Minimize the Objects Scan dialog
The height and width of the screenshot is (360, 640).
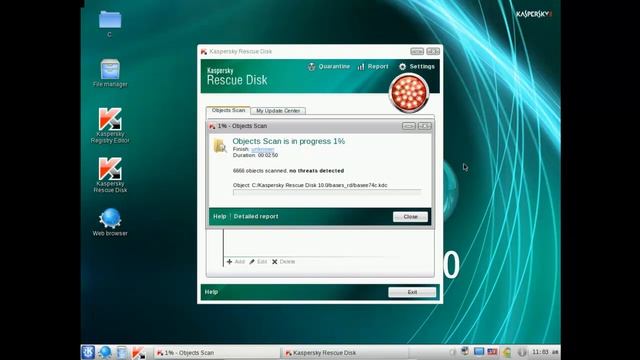click(x=409, y=126)
